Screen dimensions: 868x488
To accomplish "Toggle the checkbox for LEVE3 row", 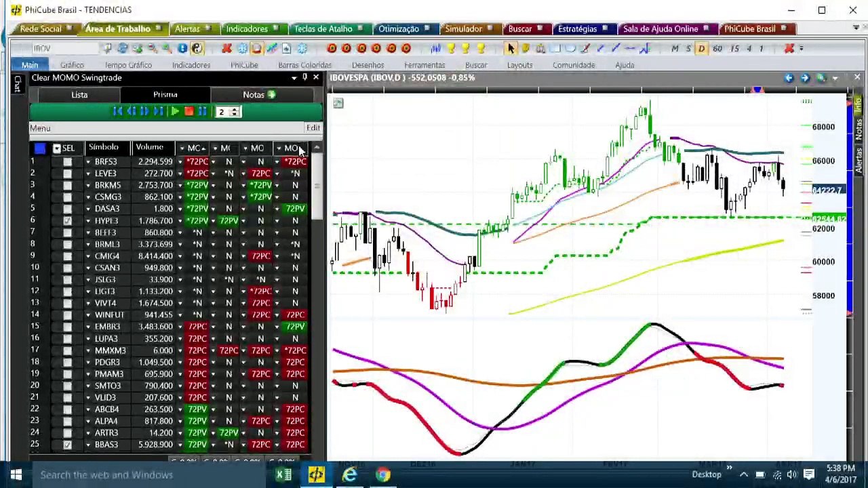I will pyautogui.click(x=67, y=174).
